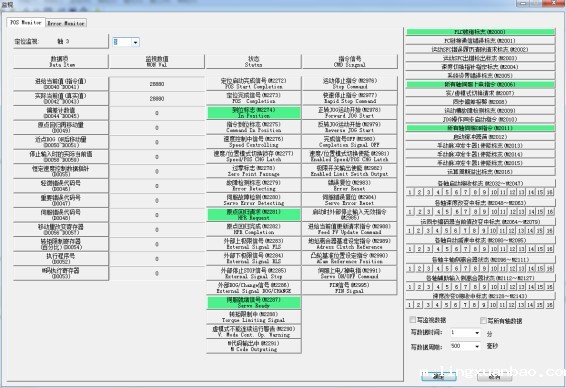Click the highlighted left button at bottom right
This screenshot has height=388, width=566.
(x=439, y=376)
